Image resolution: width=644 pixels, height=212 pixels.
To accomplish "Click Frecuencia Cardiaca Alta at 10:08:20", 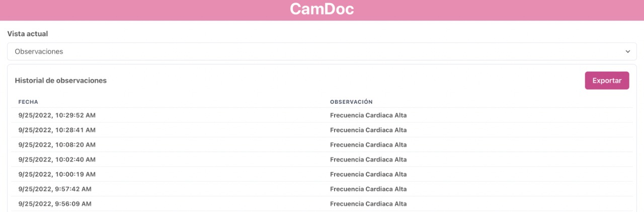I will tap(368, 145).
